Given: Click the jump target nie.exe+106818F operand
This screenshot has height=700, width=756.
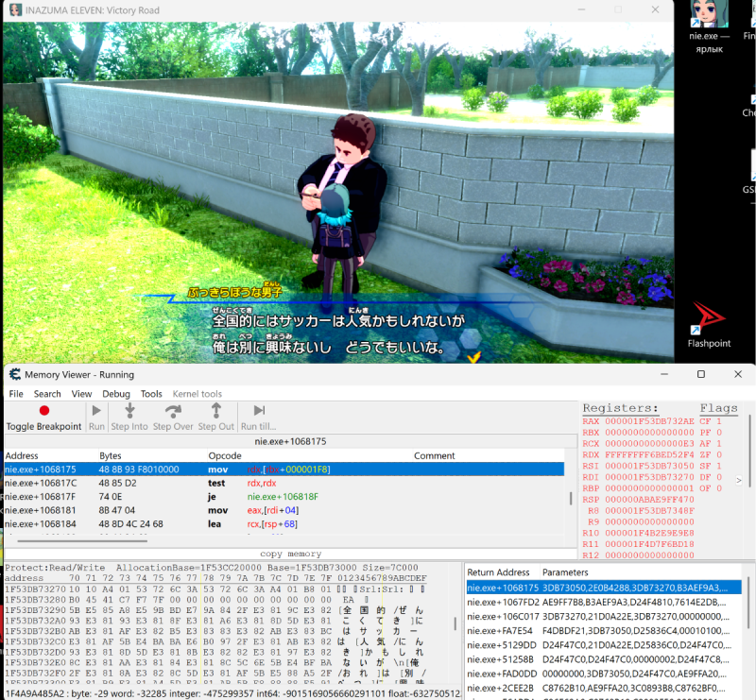Looking at the screenshot, I should [x=283, y=497].
